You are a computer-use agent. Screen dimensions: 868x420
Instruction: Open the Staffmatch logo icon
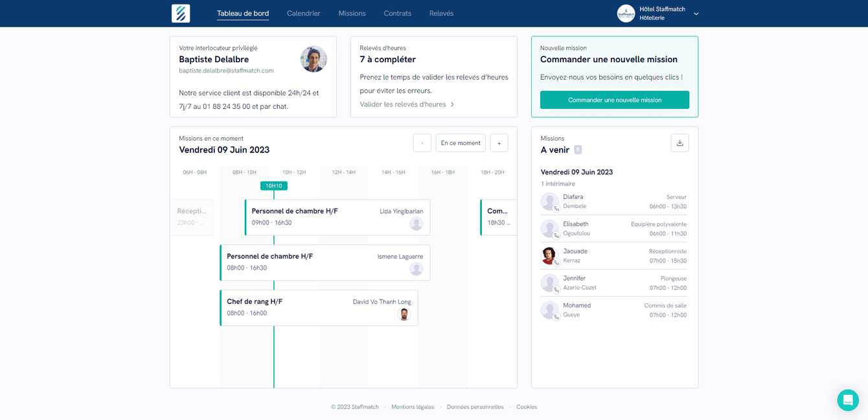click(181, 13)
